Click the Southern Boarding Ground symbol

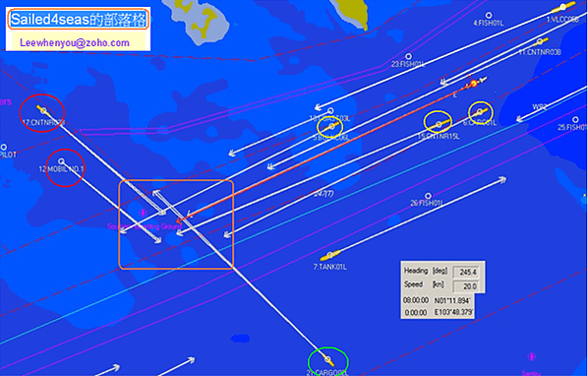pos(143,214)
